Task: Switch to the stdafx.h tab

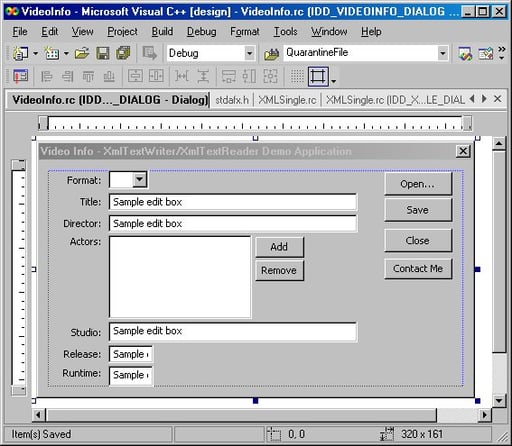Action: point(232,100)
